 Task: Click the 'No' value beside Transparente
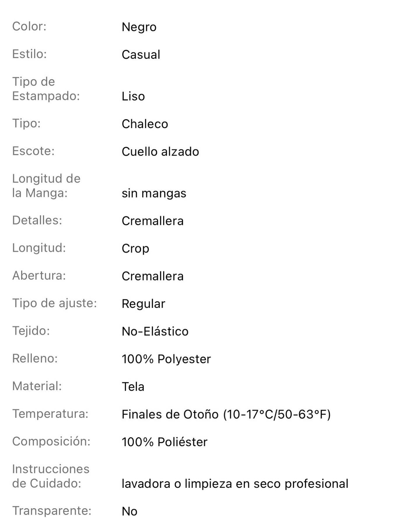point(129,511)
